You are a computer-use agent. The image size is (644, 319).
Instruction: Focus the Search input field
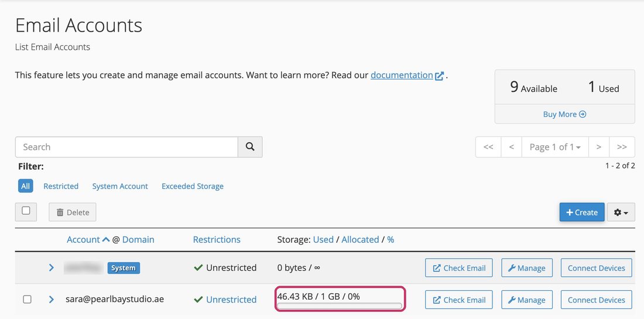(126, 147)
